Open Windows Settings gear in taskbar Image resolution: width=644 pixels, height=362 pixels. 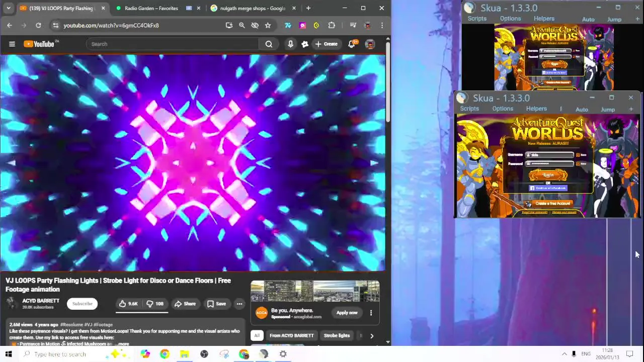point(283,354)
